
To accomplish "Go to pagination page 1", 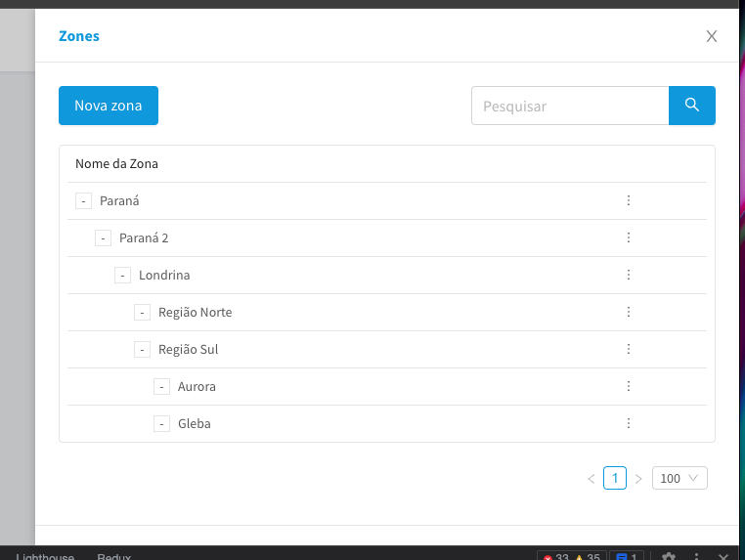I will click(615, 478).
